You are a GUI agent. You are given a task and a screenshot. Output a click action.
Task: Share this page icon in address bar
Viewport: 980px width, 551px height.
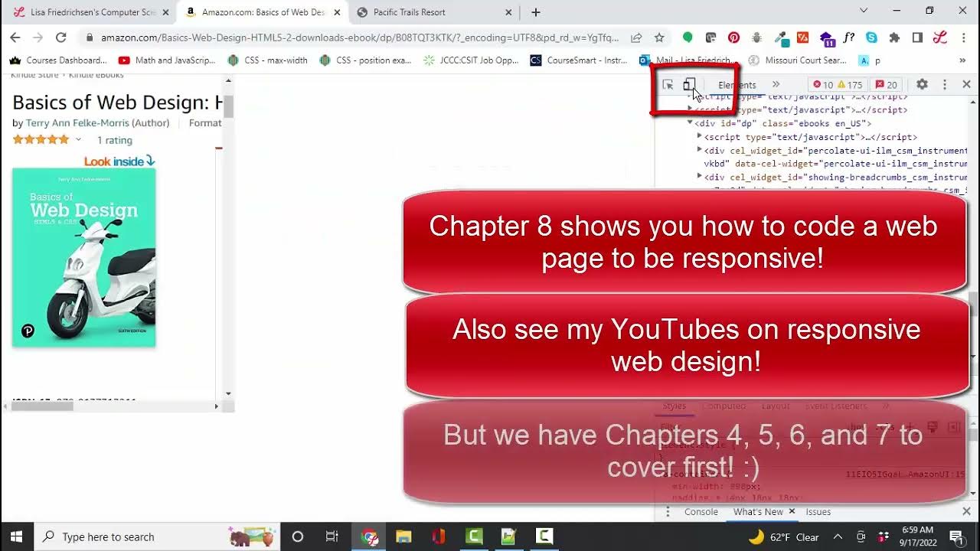[636, 37]
